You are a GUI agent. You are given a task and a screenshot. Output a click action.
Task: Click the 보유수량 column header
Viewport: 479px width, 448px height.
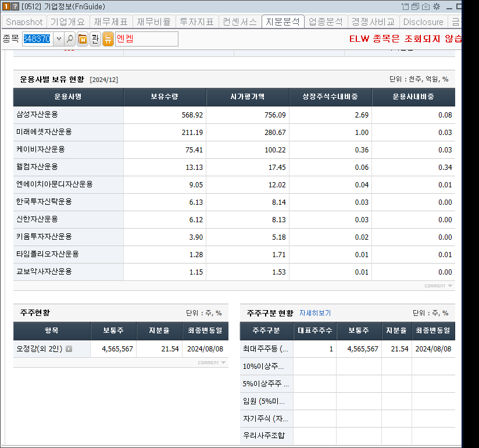coord(165,97)
